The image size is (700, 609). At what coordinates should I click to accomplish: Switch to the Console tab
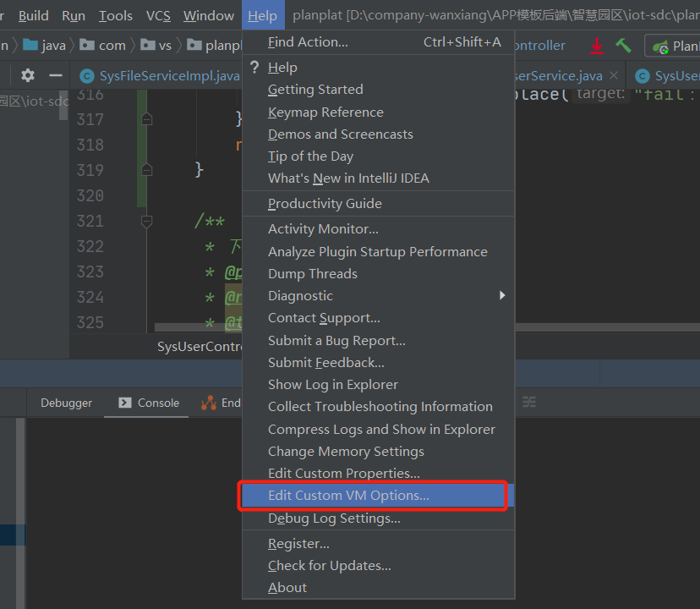[x=149, y=403]
